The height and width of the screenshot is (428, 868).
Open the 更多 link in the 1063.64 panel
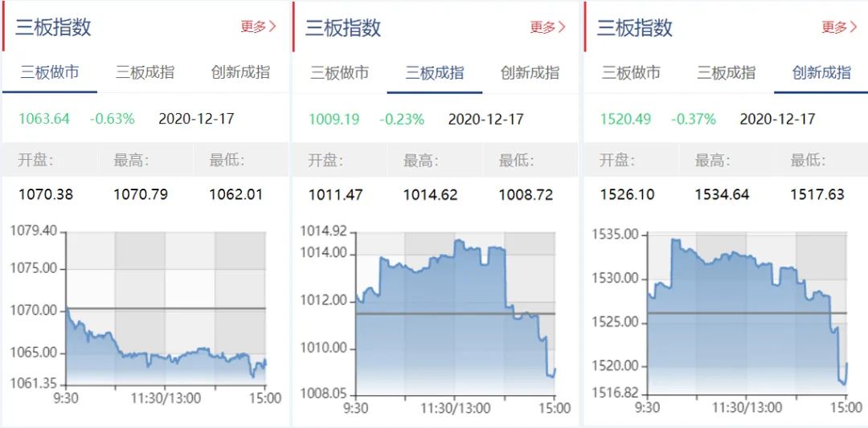coord(258,26)
